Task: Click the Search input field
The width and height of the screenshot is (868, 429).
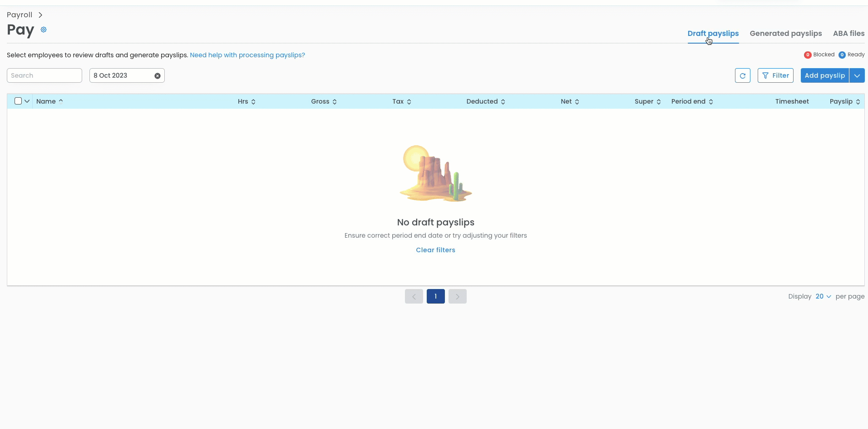Action: (x=44, y=75)
